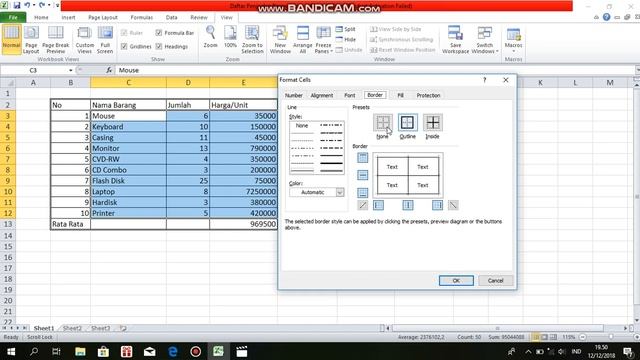Screen dimensions: 640x360
Task: Select cell containing Keyboard
Action: 128,127
